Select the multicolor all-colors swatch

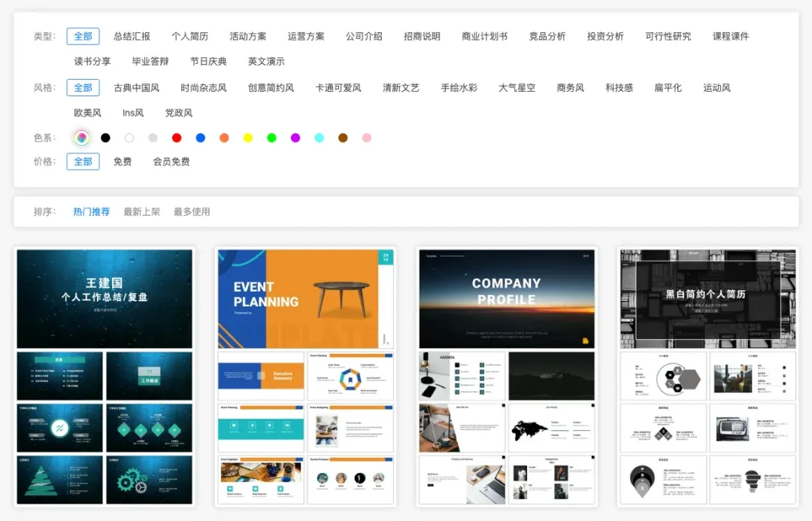click(82, 138)
